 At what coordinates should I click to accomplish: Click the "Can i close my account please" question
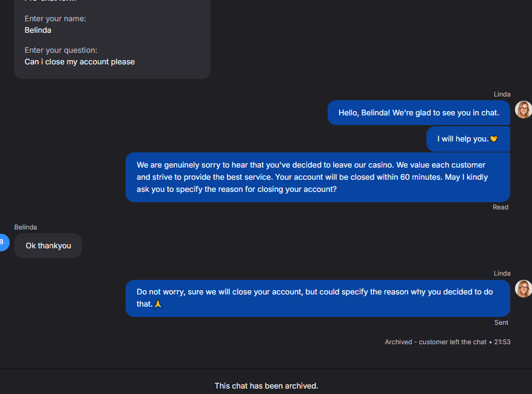[79, 61]
